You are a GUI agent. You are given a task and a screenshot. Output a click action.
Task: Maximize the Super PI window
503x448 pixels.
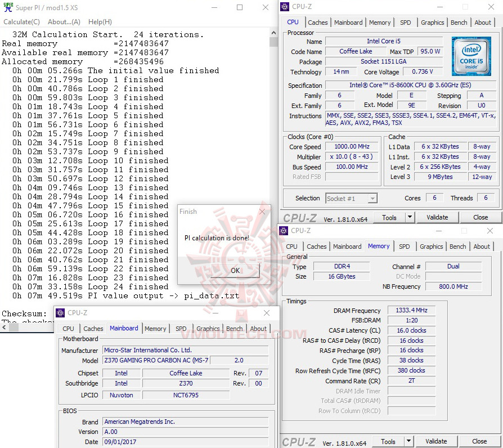(240, 7)
